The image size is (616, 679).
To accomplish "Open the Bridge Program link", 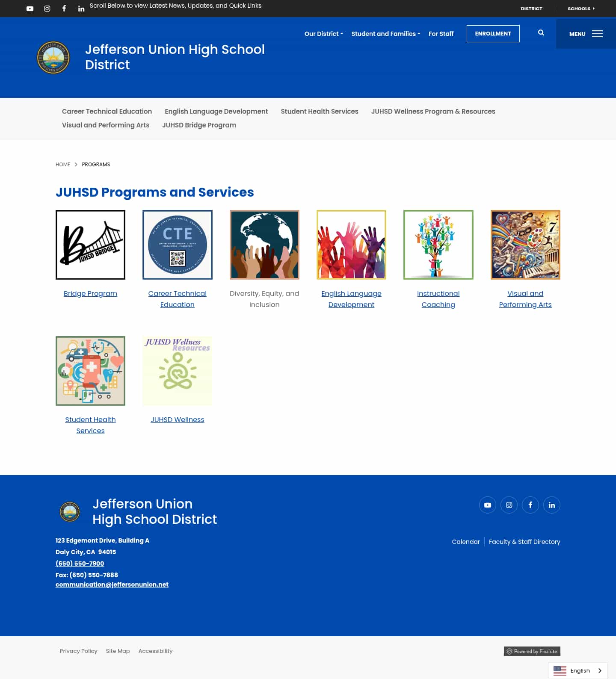I will (90, 293).
